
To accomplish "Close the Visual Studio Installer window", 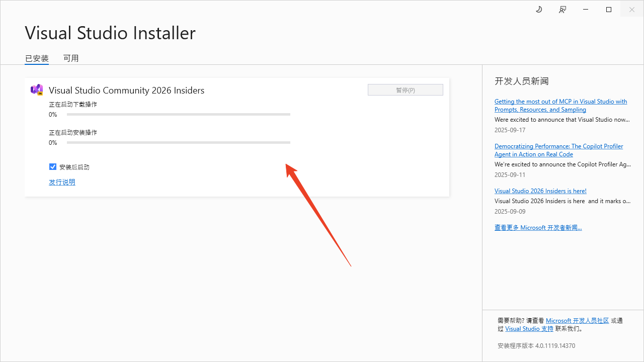I will coord(632,10).
